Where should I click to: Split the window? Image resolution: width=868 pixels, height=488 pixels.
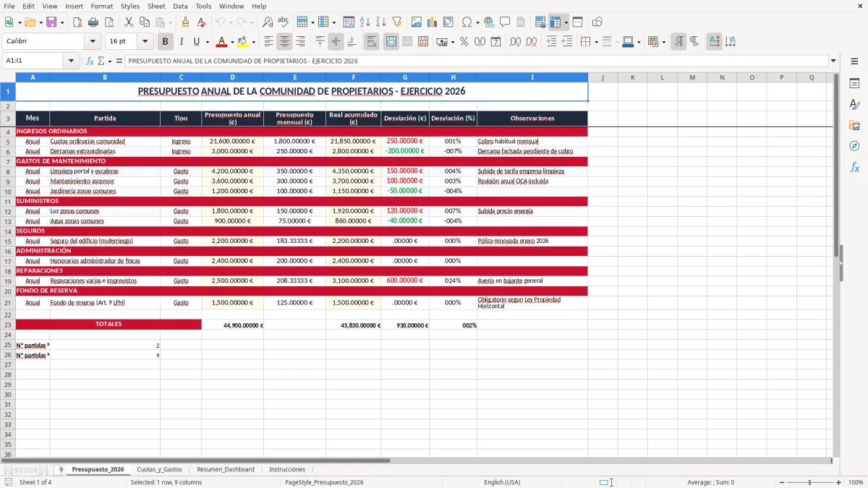pyautogui.click(x=578, y=22)
